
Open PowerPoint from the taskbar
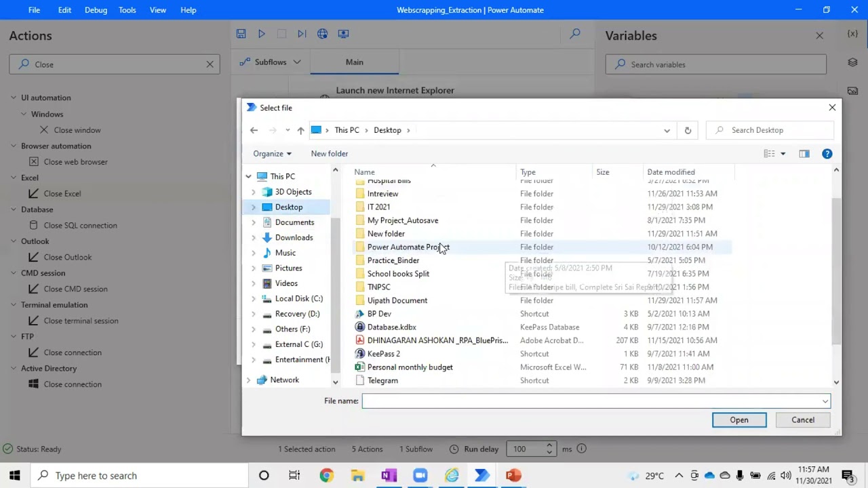pyautogui.click(x=513, y=476)
